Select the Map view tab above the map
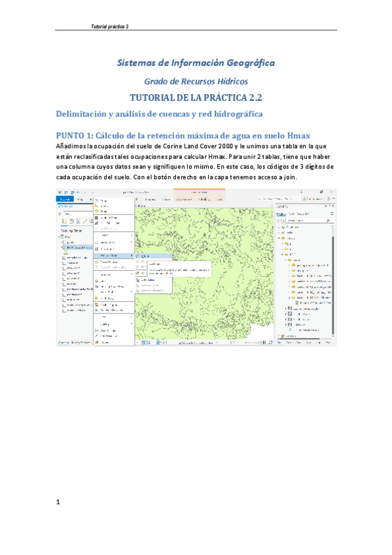The image size is (392, 555). pyautogui.click(x=141, y=206)
